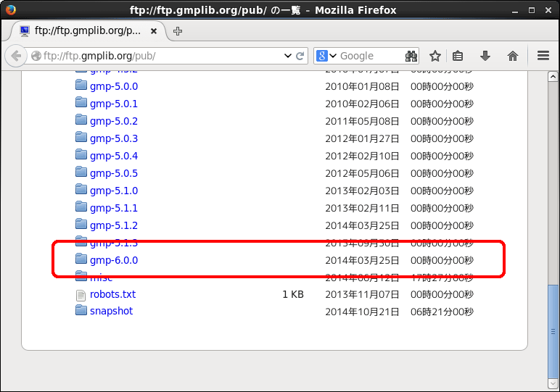This screenshot has width=560, height=392.
Task: Click the Firefox logo in title bar
Action: pos(11,9)
